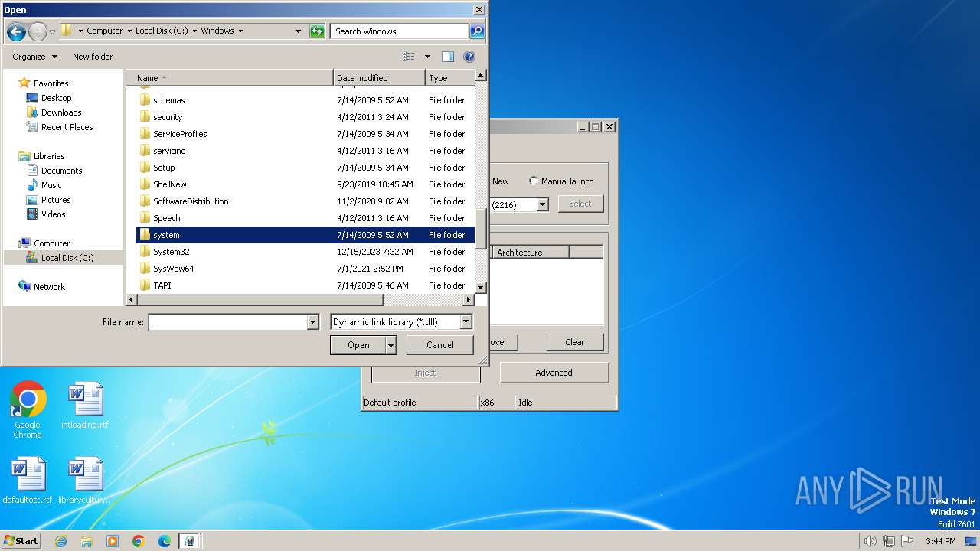Click the search magnifier icon in Search Windows
Viewport: 980px width, 551px height.
[x=477, y=31]
